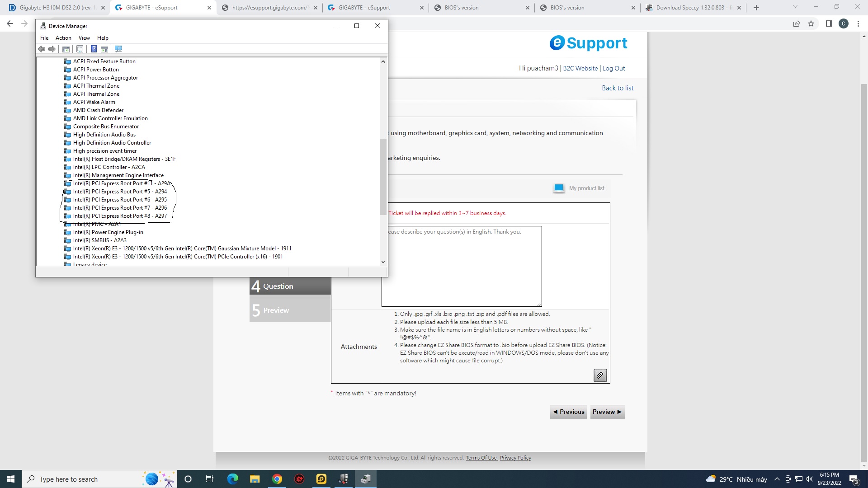This screenshot has height=488, width=868.
Task: Click the Device Manager help icon
Action: [94, 49]
